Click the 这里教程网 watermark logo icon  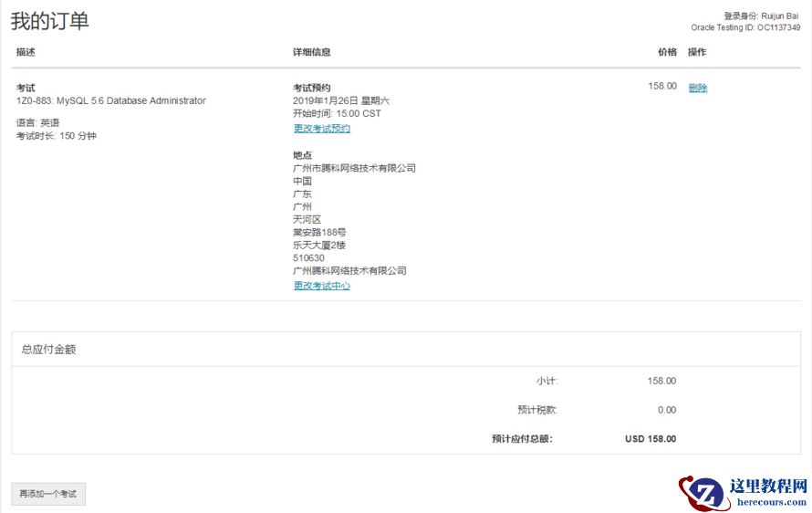coord(701,493)
